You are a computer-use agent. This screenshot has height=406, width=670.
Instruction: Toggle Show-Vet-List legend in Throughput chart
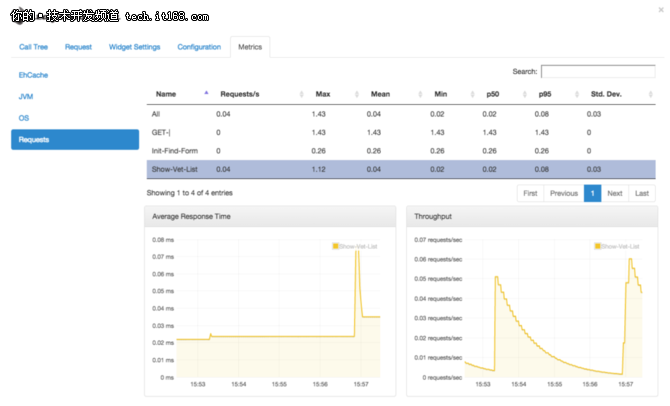click(x=617, y=246)
